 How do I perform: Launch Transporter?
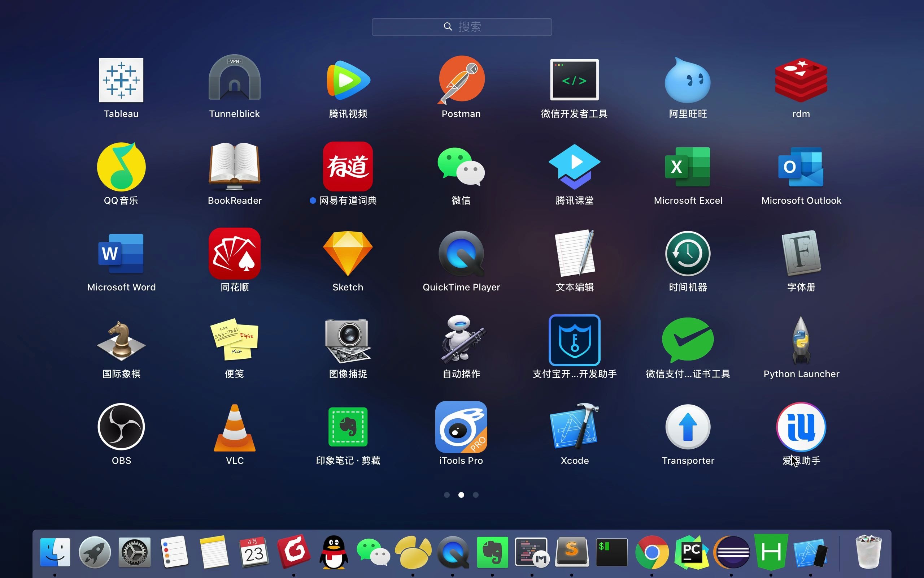(x=688, y=427)
